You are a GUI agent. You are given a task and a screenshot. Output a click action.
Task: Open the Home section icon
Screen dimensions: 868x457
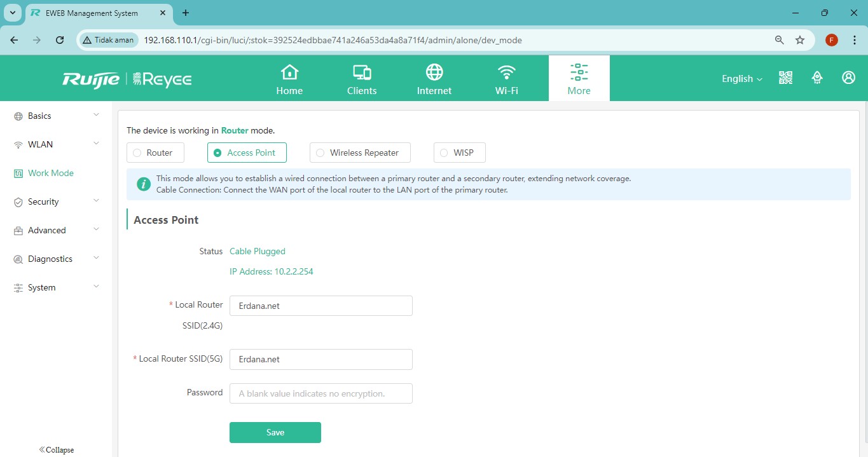[x=289, y=72]
